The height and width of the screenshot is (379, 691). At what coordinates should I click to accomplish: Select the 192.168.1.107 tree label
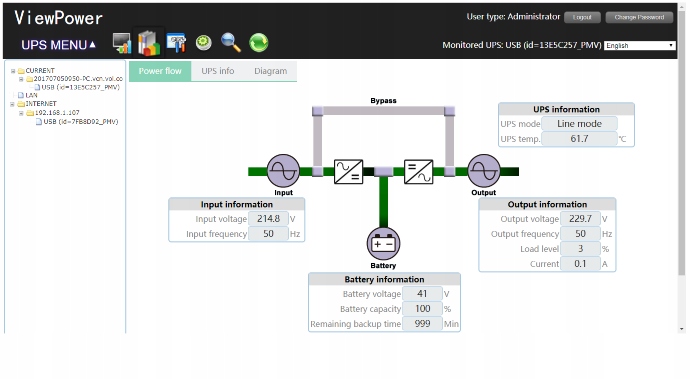pos(57,113)
